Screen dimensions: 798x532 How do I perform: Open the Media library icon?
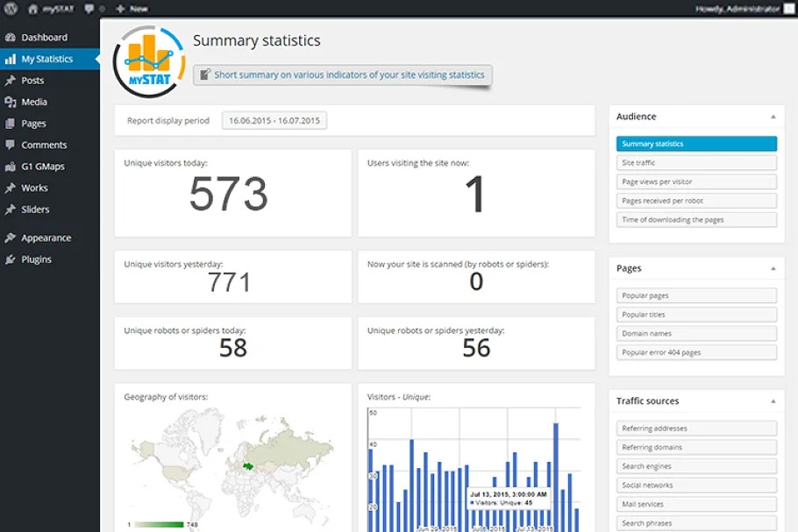click(x=11, y=103)
